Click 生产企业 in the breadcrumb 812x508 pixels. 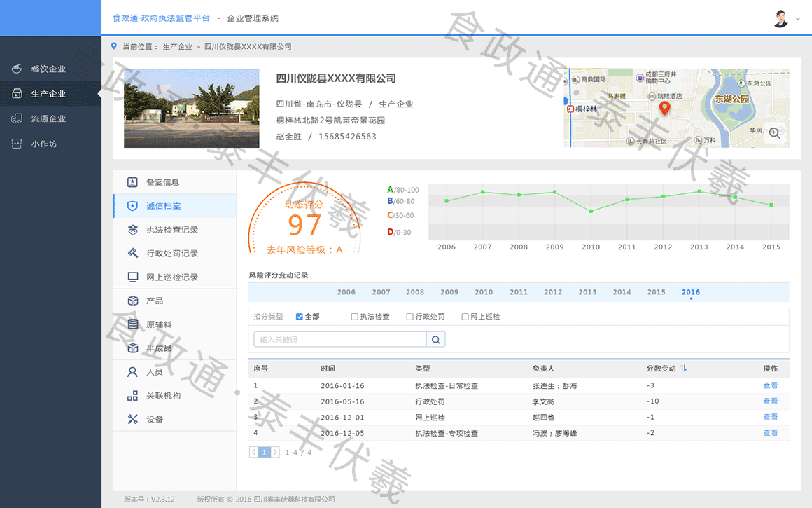(177, 47)
